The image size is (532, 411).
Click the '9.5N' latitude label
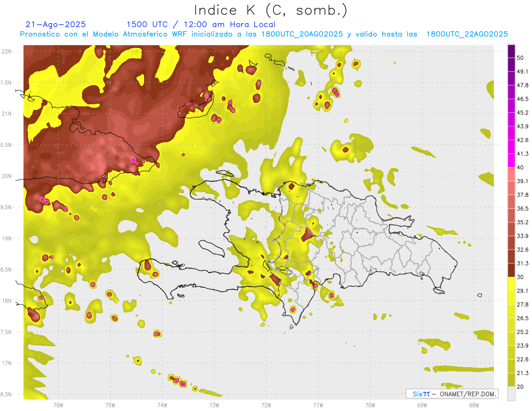click(x=7, y=207)
